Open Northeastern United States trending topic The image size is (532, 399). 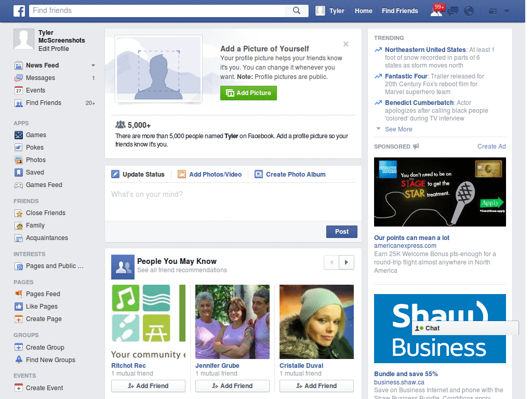[x=425, y=50]
